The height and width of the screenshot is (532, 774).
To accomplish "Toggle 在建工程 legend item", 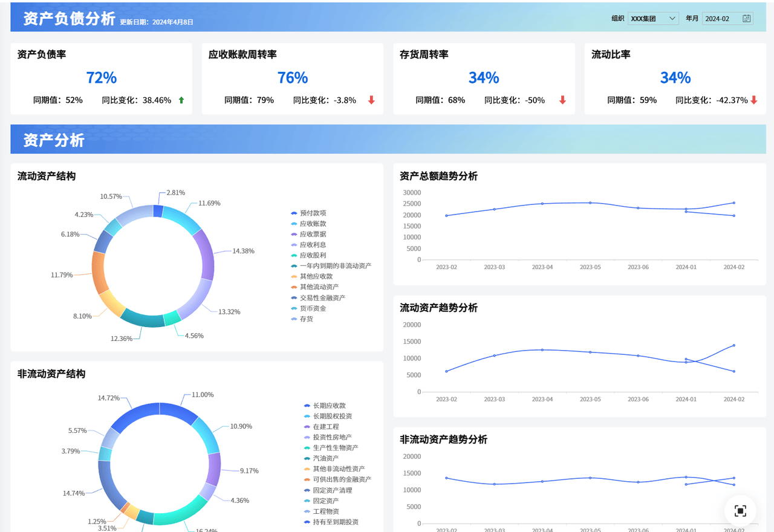I will (x=321, y=427).
